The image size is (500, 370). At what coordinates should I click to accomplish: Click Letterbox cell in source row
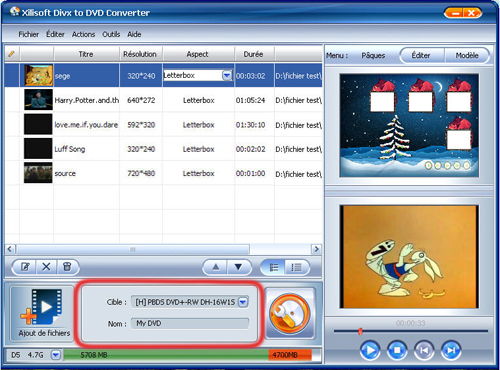[x=198, y=173]
